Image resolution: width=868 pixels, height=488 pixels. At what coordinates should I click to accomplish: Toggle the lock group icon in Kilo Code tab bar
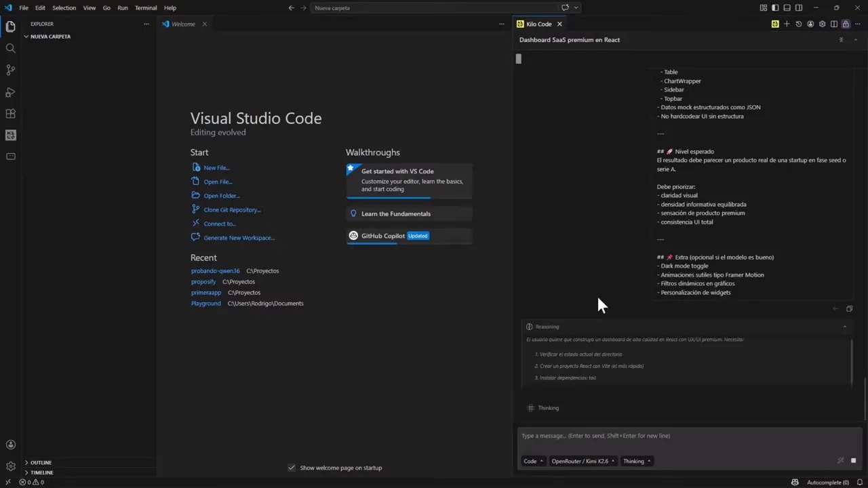(846, 24)
